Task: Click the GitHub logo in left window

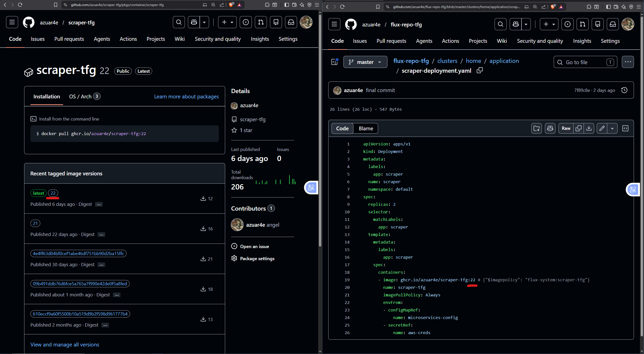Action: click(x=29, y=22)
